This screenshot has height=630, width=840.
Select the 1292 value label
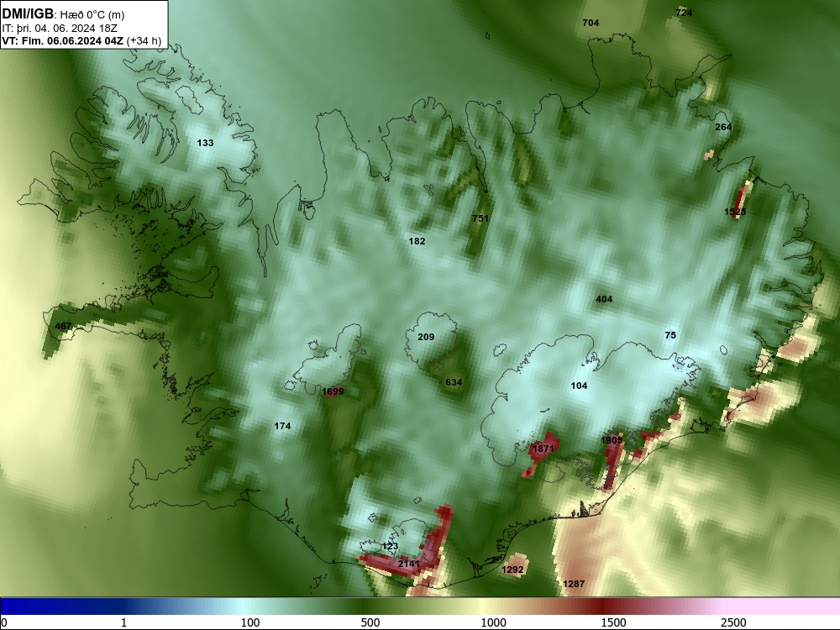click(512, 570)
